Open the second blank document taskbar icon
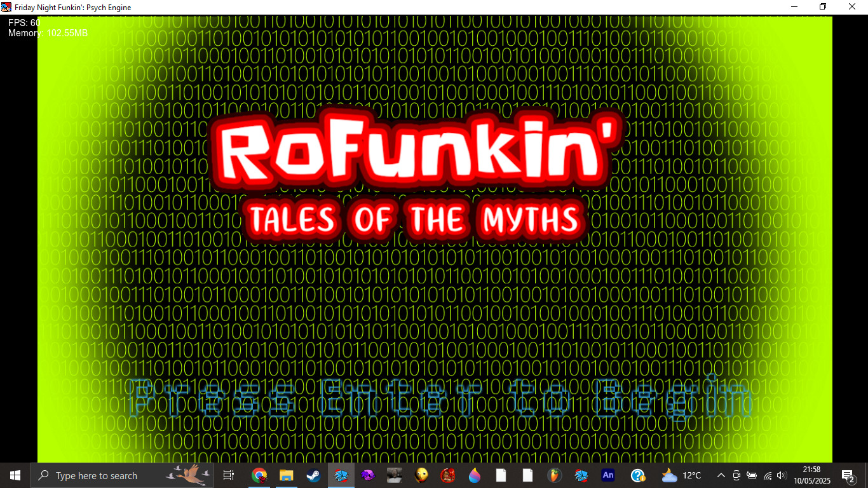The height and width of the screenshot is (488, 868). coord(527,475)
